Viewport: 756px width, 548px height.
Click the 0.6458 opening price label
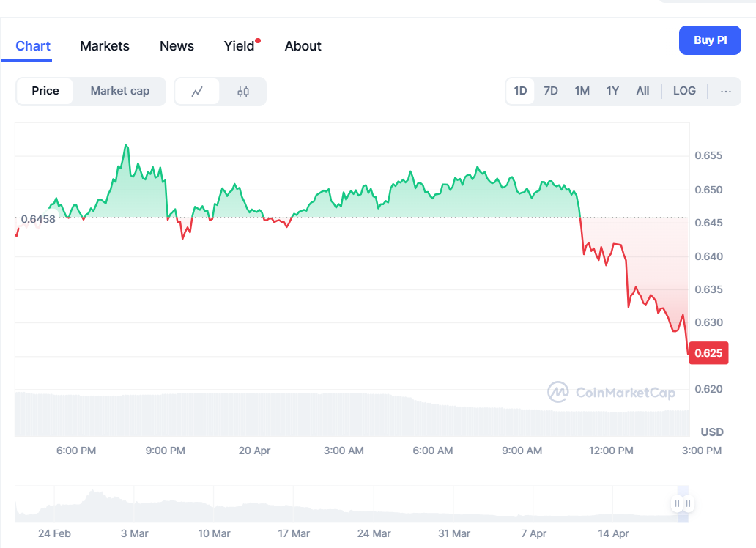[x=38, y=219]
